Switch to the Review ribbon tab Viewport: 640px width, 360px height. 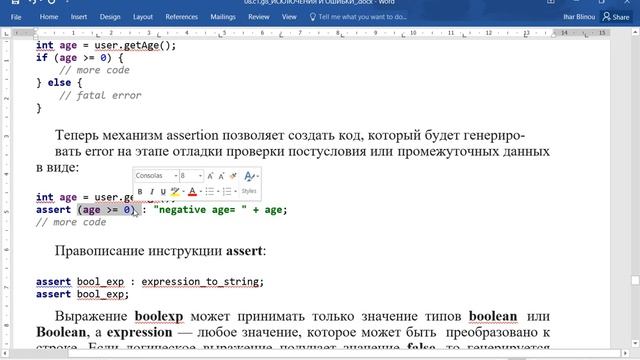(x=259, y=17)
